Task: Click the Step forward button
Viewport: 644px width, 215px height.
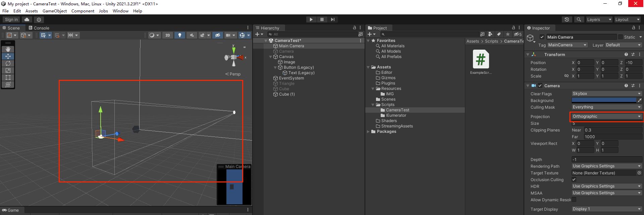Action: click(x=332, y=19)
